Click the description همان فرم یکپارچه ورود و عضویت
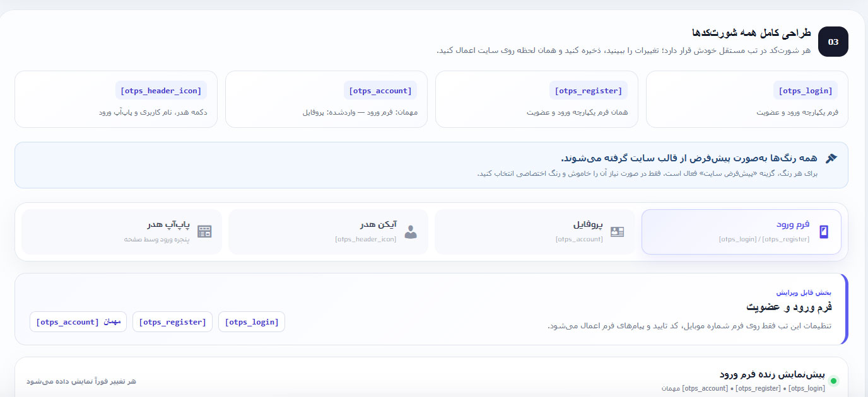The height and width of the screenshot is (397, 868). pos(577,112)
